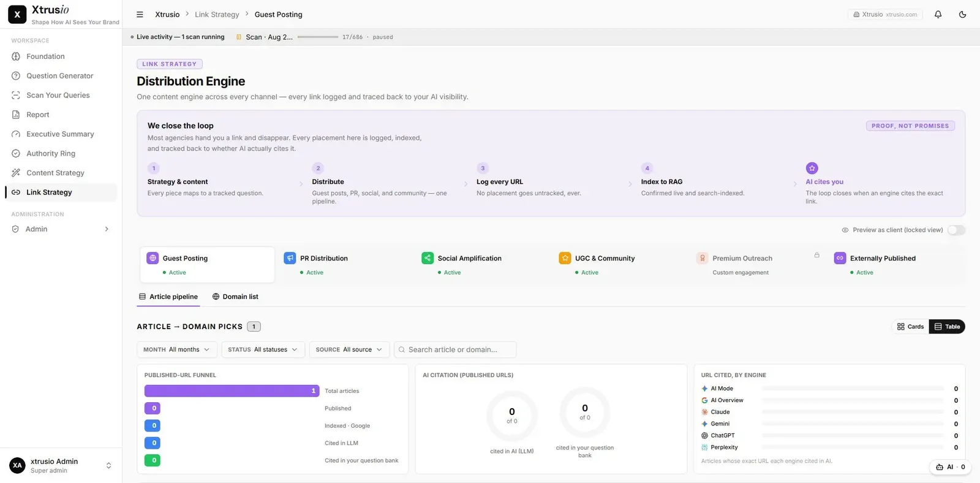
Task: Select the UGC & Community channel tab
Action: click(x=620, y=265)
